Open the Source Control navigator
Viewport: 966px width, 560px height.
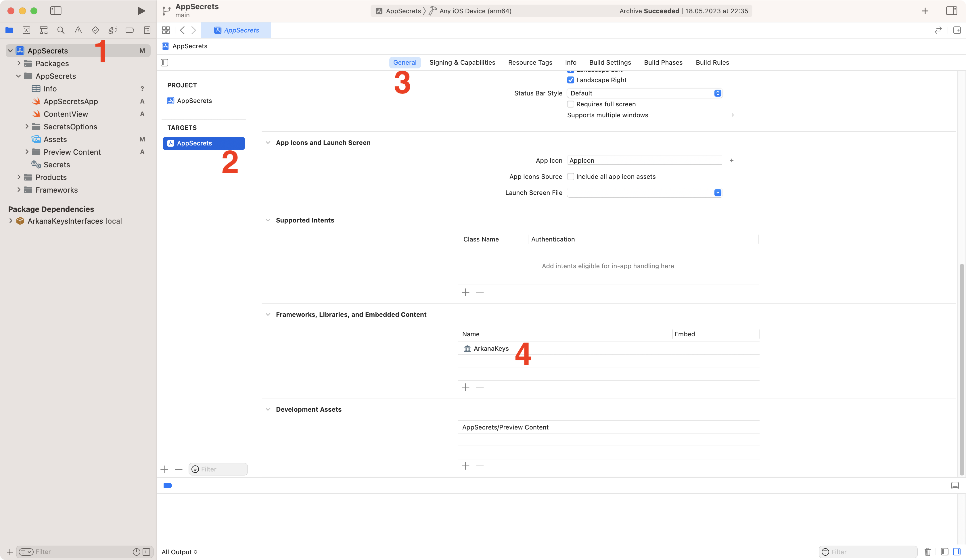26,30
